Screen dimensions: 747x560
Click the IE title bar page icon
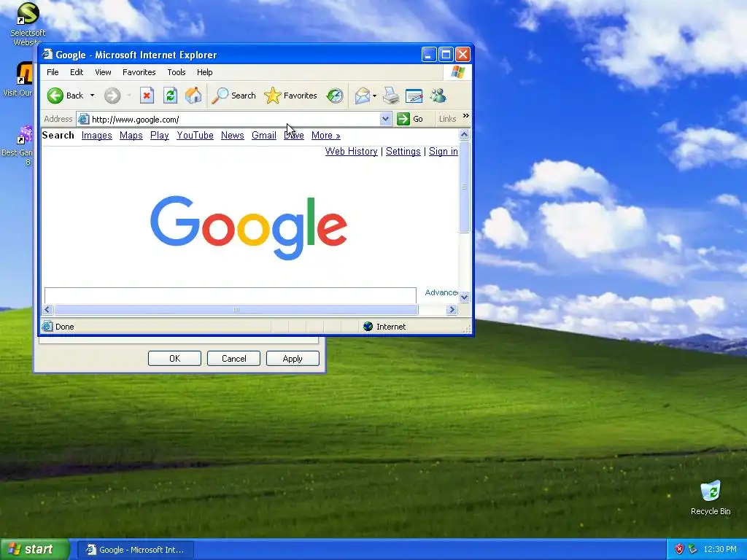(47, 54)
